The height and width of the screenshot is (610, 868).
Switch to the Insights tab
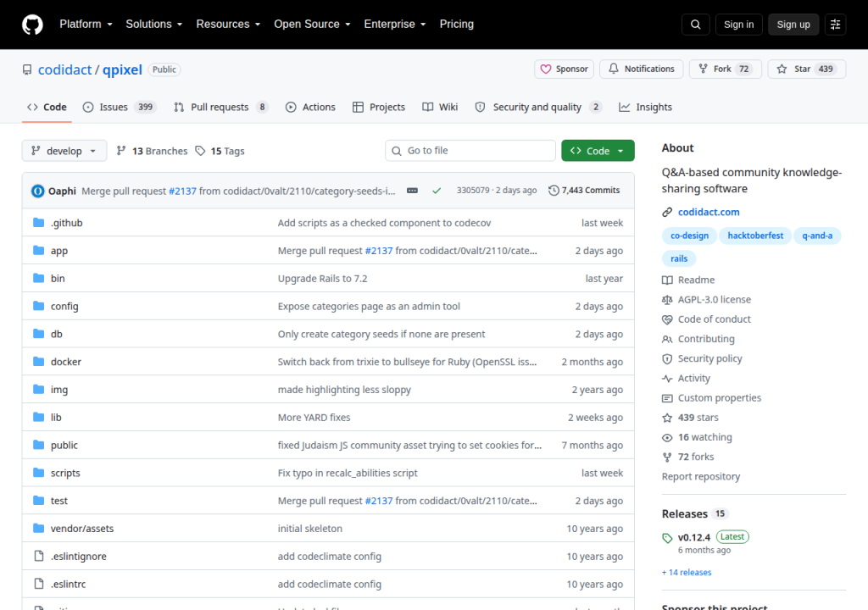tap(645, 108)
